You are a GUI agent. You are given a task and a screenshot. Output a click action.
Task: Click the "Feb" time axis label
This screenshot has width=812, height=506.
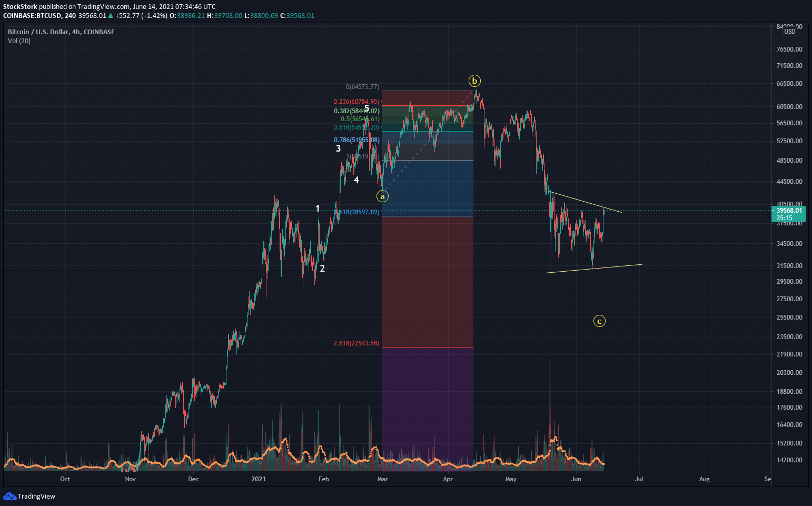point(324,479)
